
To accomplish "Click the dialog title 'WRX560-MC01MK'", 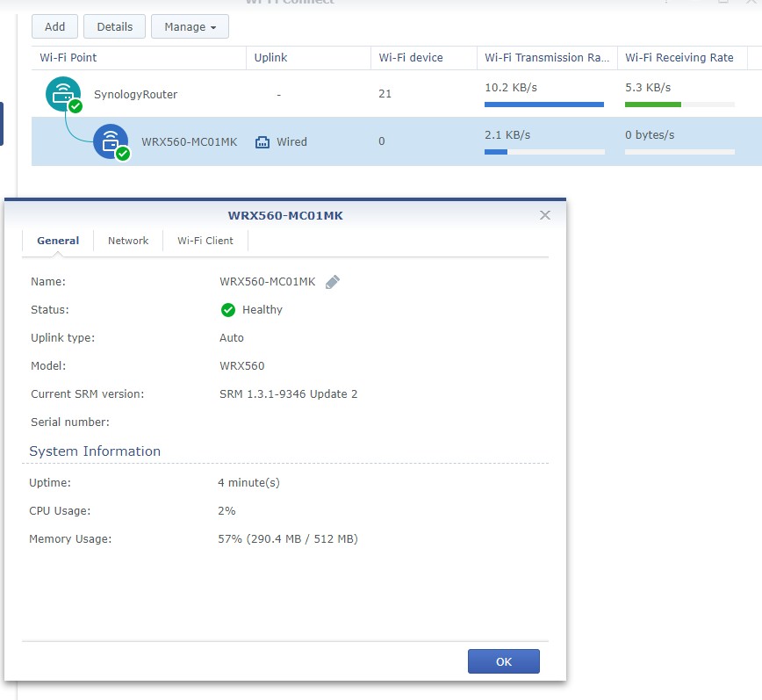I will [x=285, y=215].
